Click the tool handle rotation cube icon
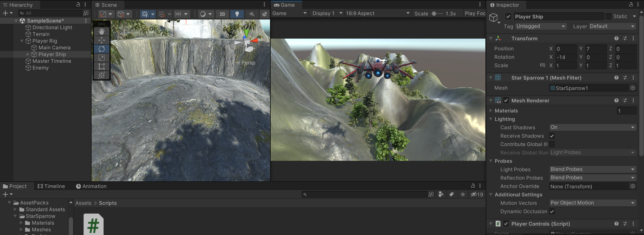644x235 pixels. (121, 14)
